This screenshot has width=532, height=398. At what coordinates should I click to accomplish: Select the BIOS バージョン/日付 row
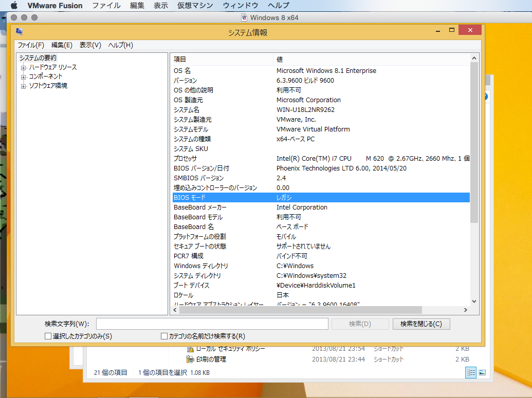point(321,168)
